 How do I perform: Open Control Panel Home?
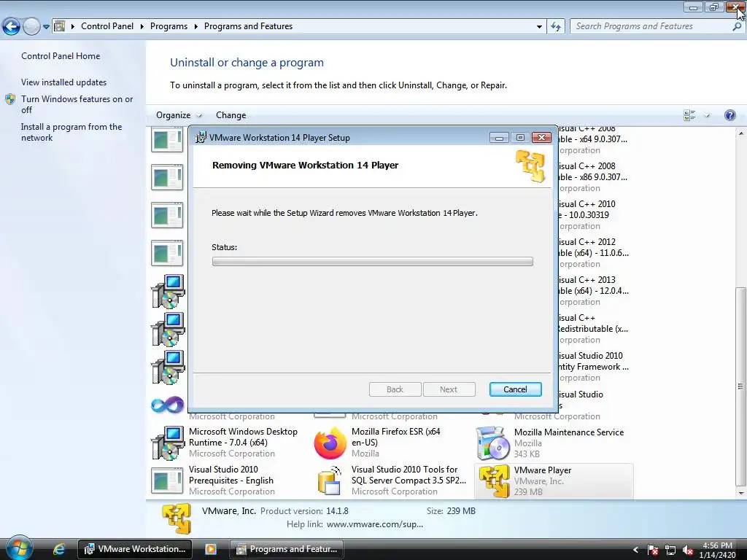point(61,55)
